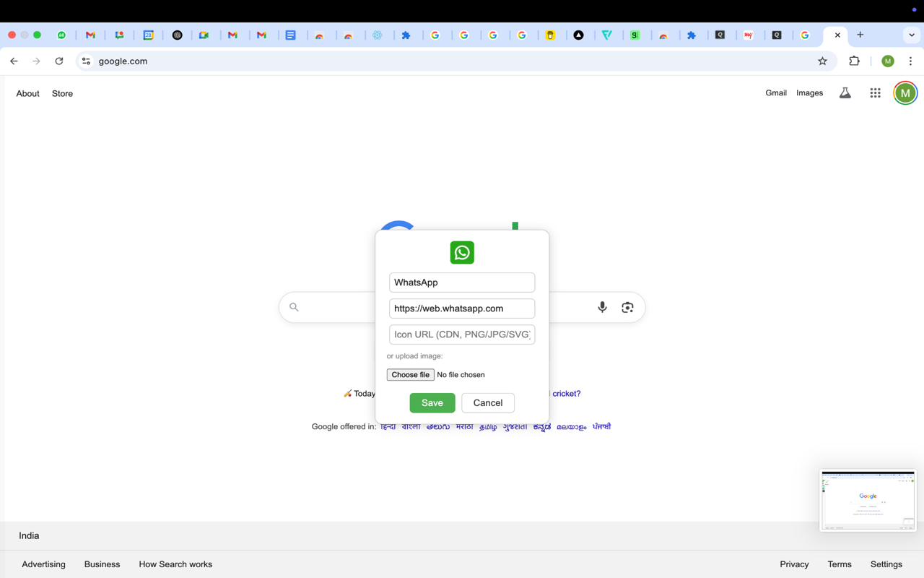Switch Google to Bengali (বাংলা)

click(x=411, y=427)
